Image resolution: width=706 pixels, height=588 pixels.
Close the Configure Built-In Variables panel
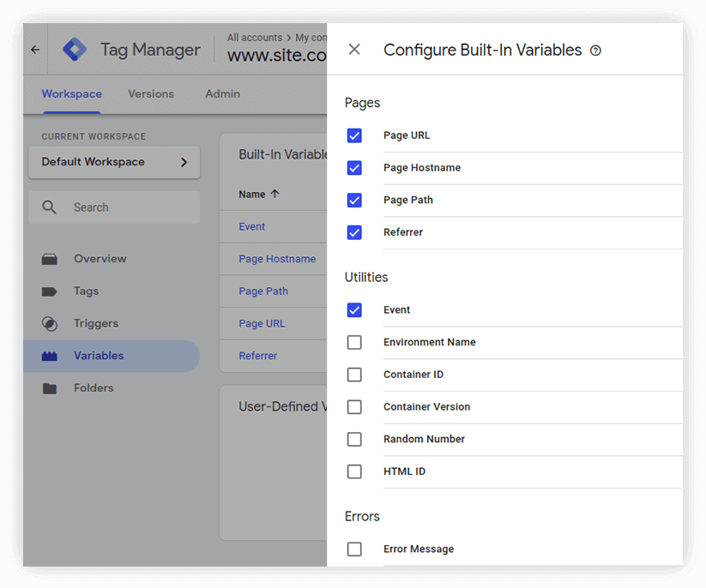point(354,50)
